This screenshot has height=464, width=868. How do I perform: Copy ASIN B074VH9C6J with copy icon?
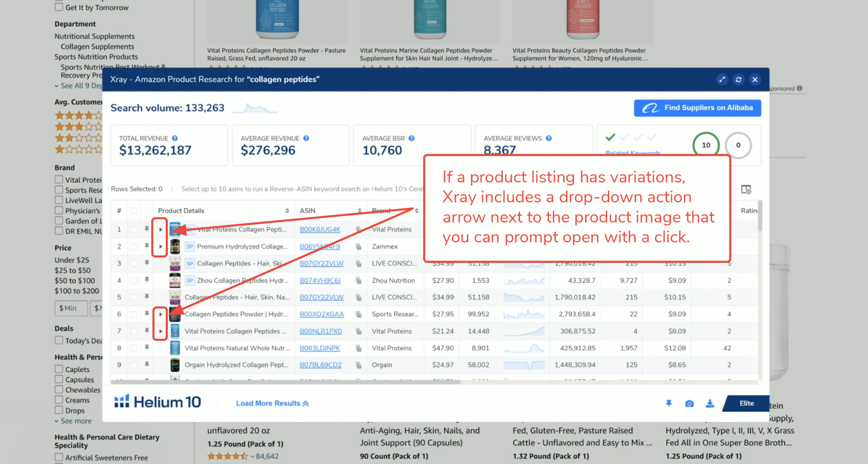(358, 281)
